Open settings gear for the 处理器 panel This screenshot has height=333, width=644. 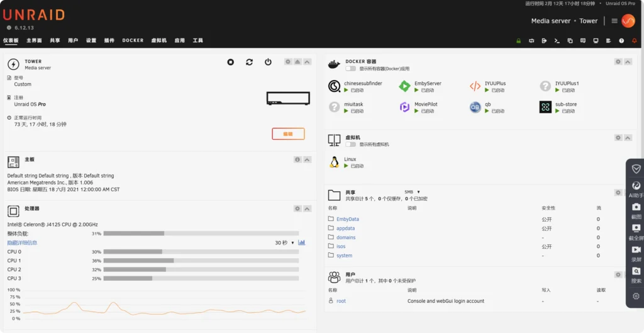(x=297, y=209)
